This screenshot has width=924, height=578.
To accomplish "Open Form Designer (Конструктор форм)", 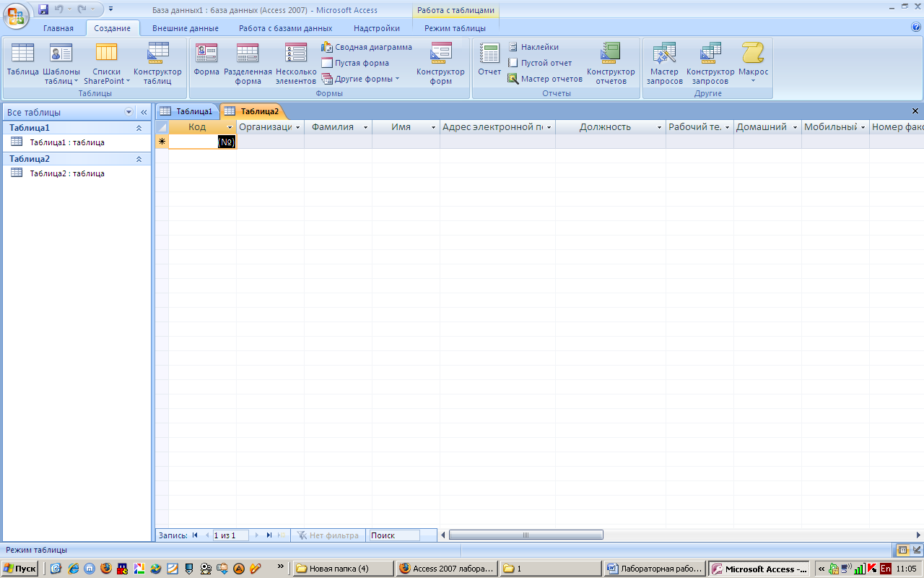I will pyautogui.click(x=440, y=64).
